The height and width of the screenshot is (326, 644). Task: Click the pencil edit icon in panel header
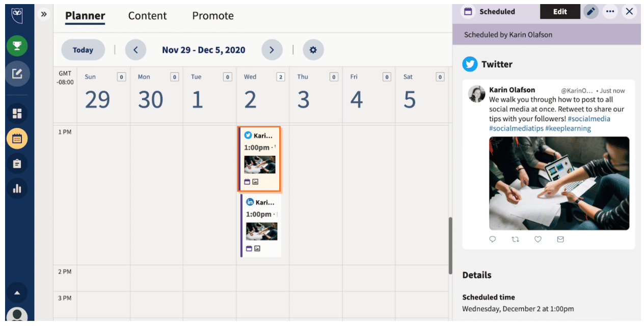591,12
